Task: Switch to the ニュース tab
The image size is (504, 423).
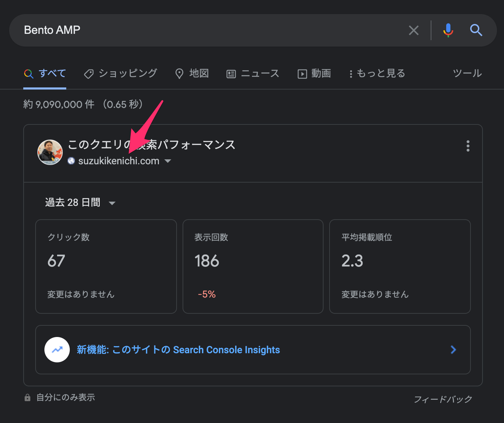Action: [253, 73]
